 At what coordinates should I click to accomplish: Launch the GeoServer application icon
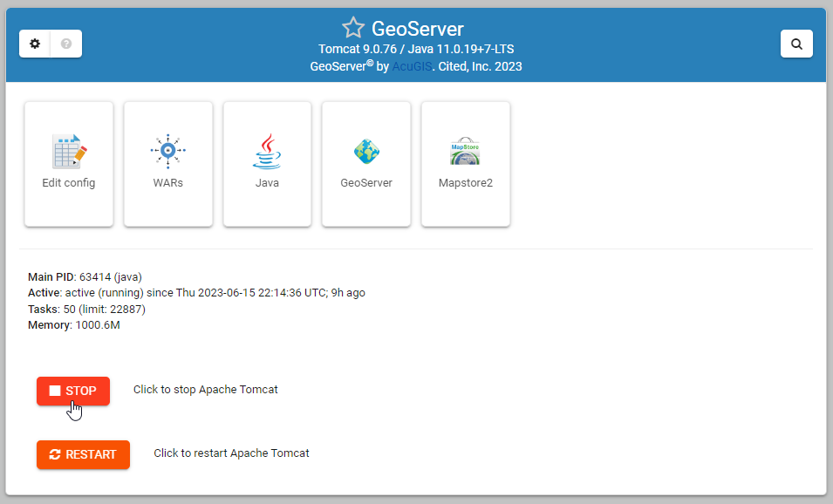click(365, 163)
